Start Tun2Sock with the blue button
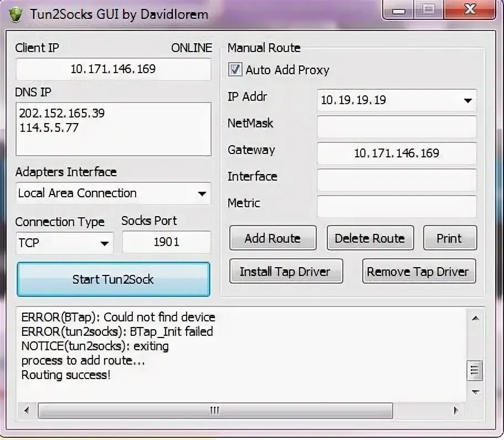This screenshot has height=440, width=504. 114,279
